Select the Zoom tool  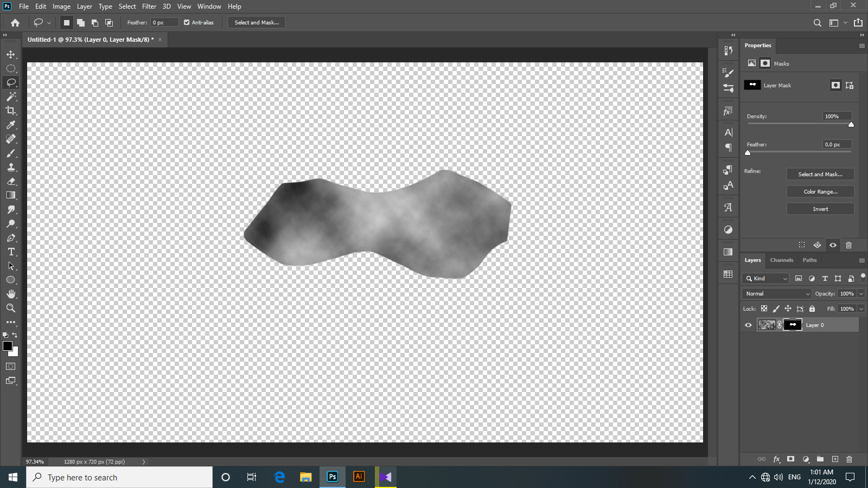pos(11,308)
